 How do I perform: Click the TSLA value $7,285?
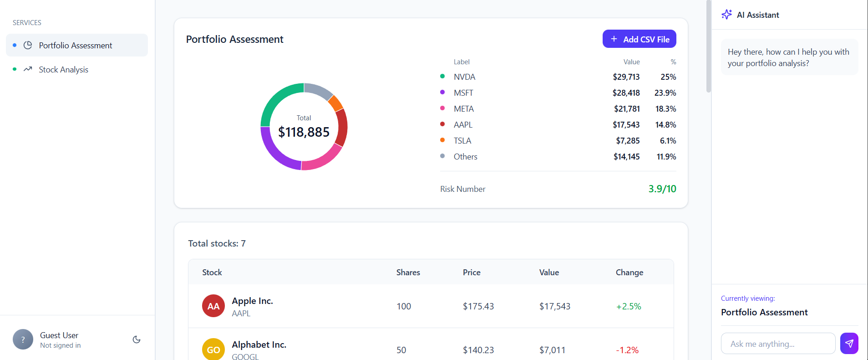(628, 140)
